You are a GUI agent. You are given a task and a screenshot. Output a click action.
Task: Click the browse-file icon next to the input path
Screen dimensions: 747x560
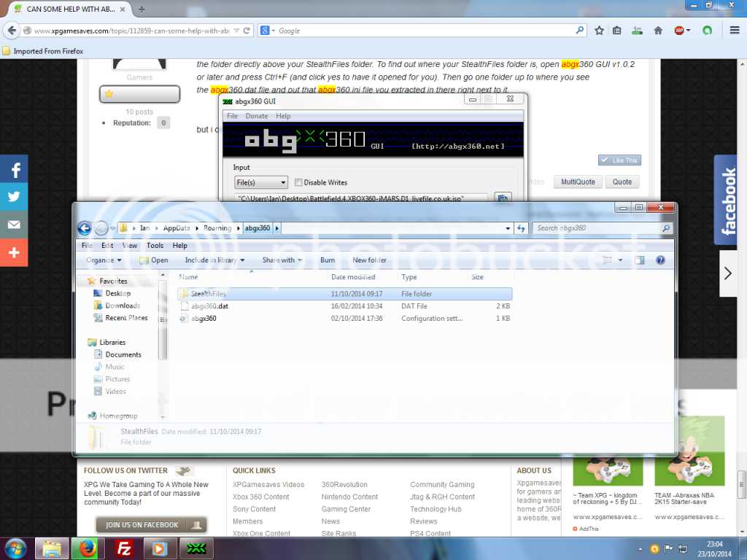point(502,198)
